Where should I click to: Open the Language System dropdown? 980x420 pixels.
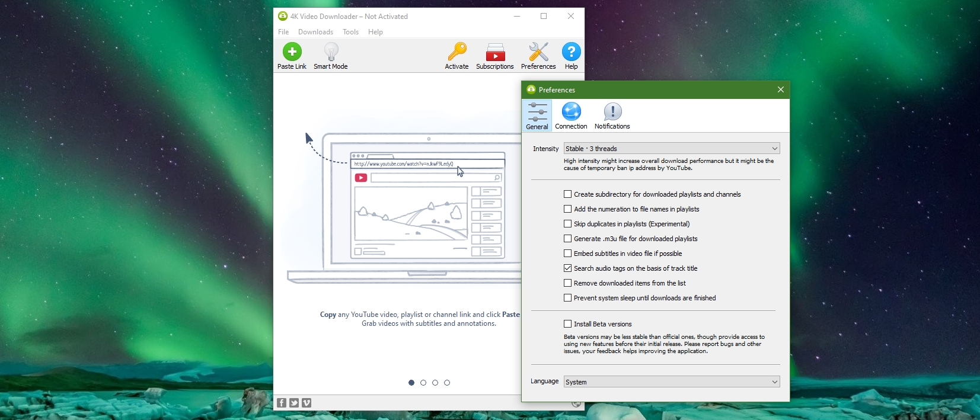point(672,382)
